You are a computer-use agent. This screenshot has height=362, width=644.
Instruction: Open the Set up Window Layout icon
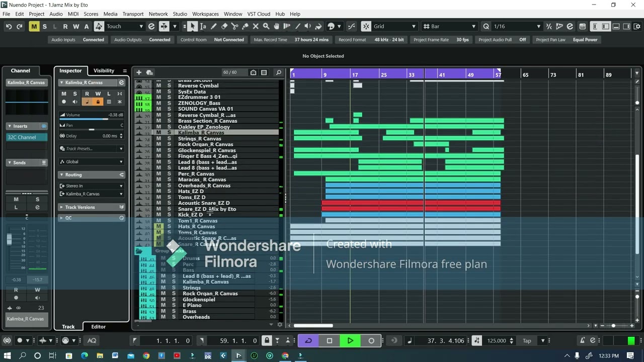636,27
